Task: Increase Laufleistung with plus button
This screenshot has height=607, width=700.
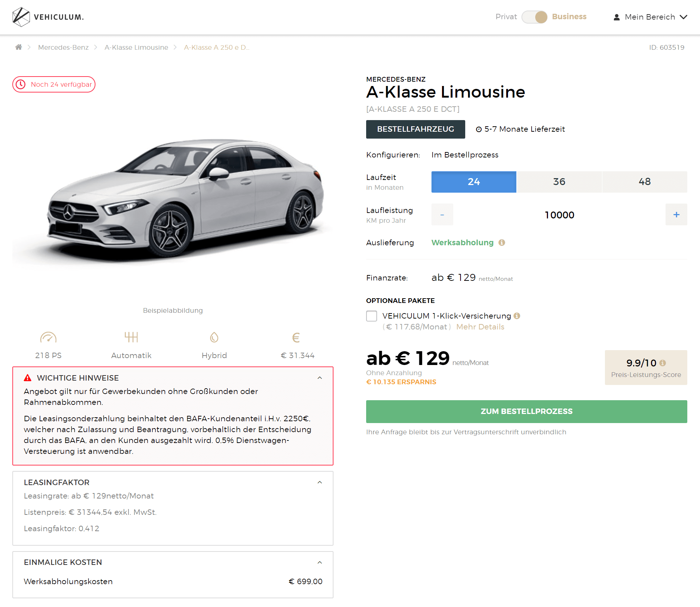Action: tap(676, 215)
